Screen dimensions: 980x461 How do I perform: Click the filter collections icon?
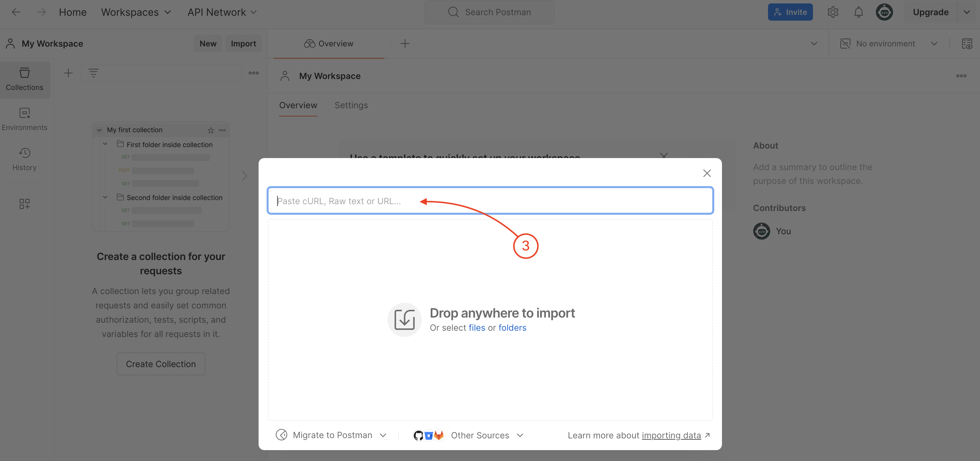pyautogui.click(x=93, y=73)
